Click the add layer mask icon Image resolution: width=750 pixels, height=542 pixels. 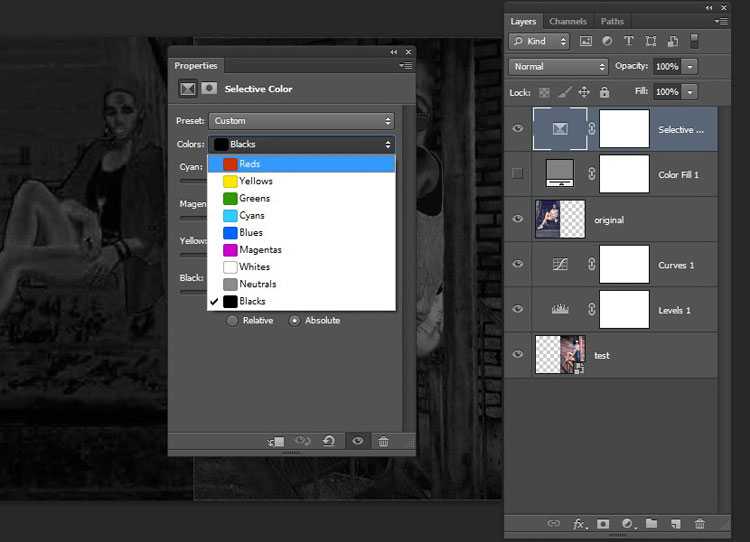pos(603,523)
